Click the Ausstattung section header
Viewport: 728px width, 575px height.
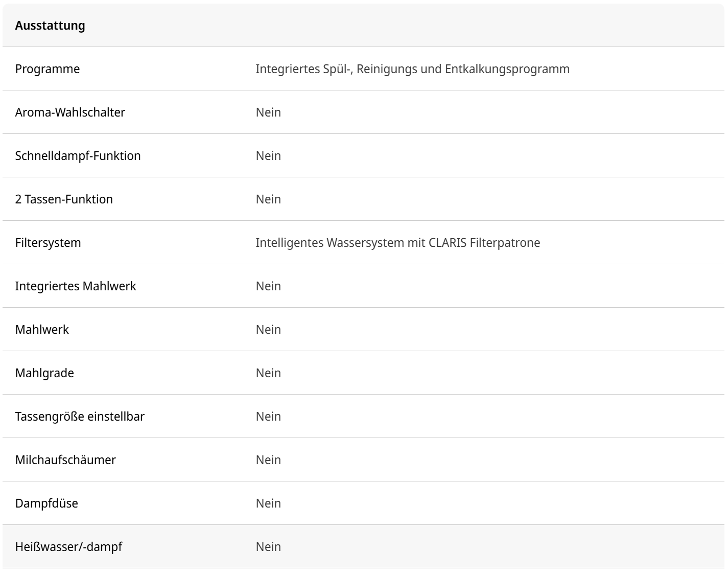click(50, 26)
